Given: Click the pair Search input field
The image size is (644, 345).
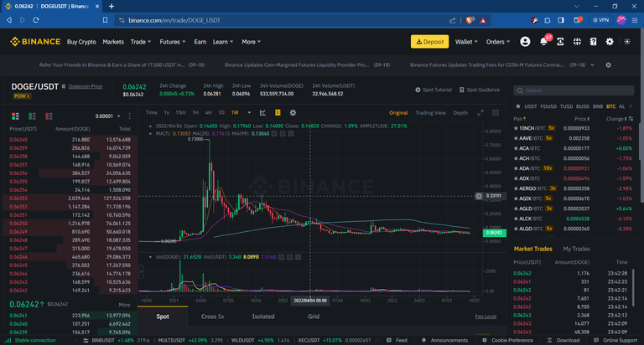Looking at the screenshot, I should tap(574, 90).
